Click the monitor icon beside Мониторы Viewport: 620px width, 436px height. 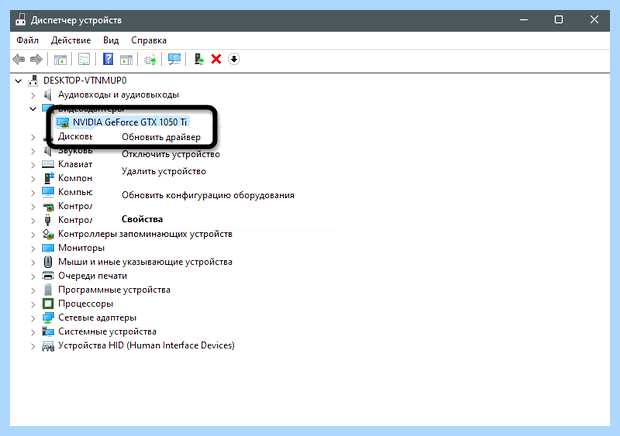point(48,248)
